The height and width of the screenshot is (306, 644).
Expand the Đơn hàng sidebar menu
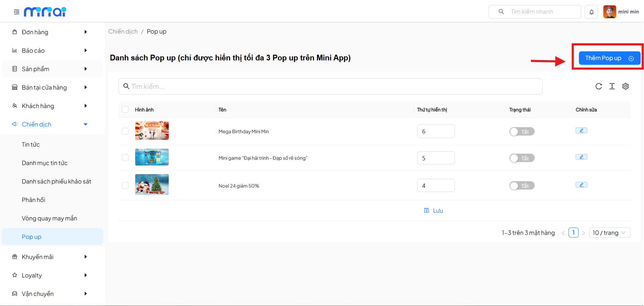50,32
